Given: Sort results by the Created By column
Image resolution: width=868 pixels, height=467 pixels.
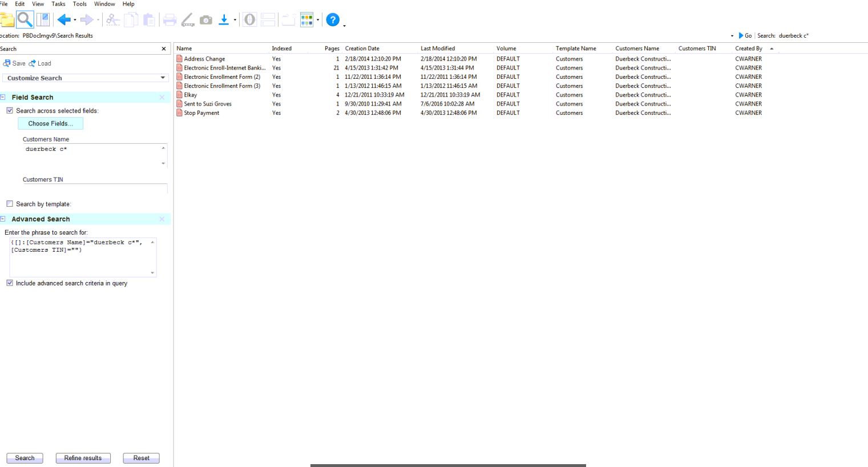Looking at the screenshot, I should pos(749,49).
